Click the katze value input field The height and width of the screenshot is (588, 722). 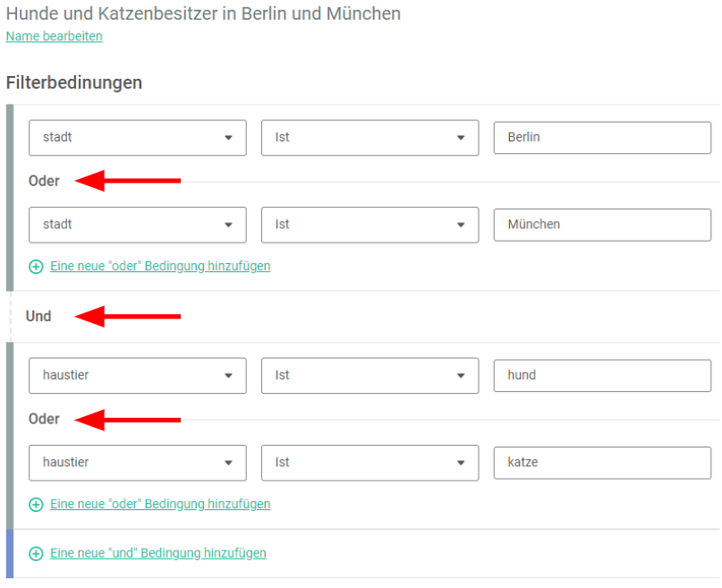point(602,463)
